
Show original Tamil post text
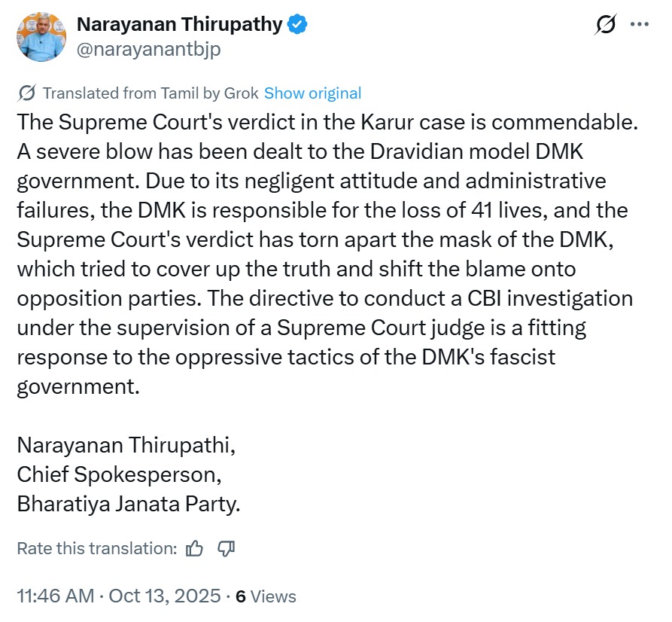312,93
